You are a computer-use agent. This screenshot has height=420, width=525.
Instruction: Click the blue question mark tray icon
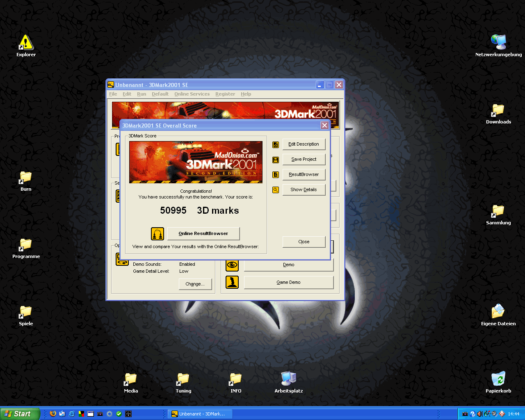(x=472, y=414)
